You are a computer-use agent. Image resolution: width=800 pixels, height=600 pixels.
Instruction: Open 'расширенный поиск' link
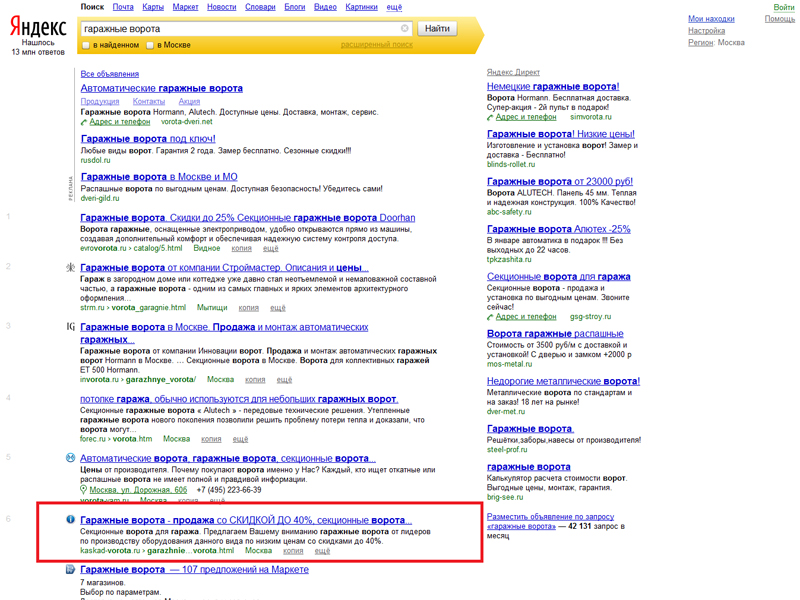(377, 45)
